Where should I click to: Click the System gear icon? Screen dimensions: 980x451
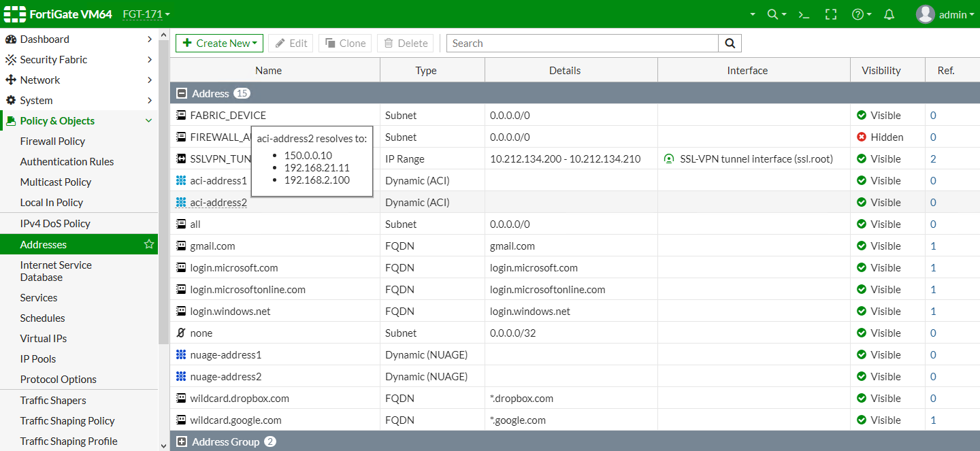10,101
